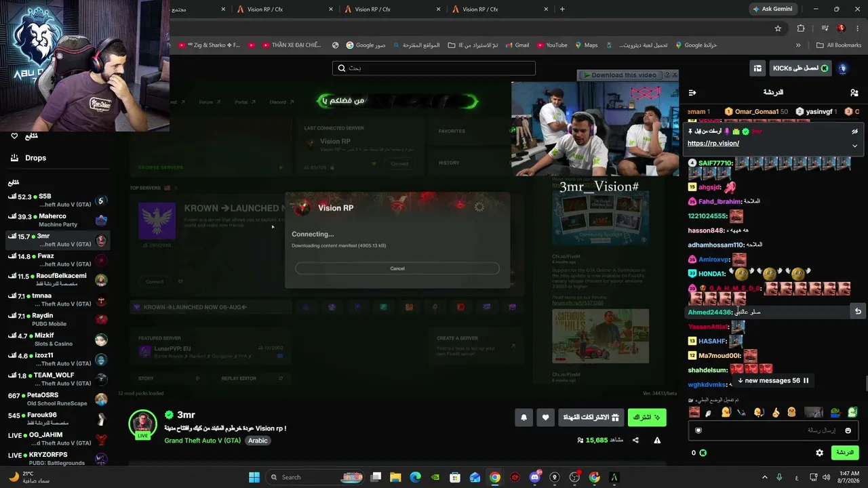Open S5B channel in the sidebar

click(58, 200)
